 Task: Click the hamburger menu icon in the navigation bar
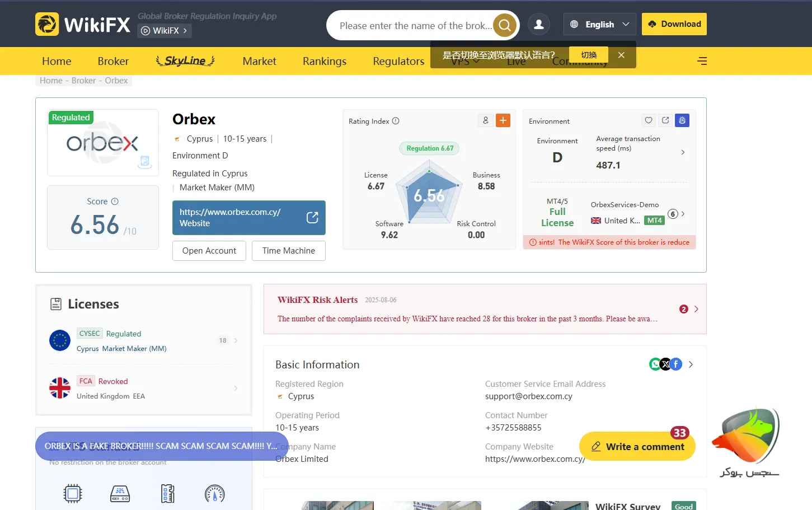point(702,61)
